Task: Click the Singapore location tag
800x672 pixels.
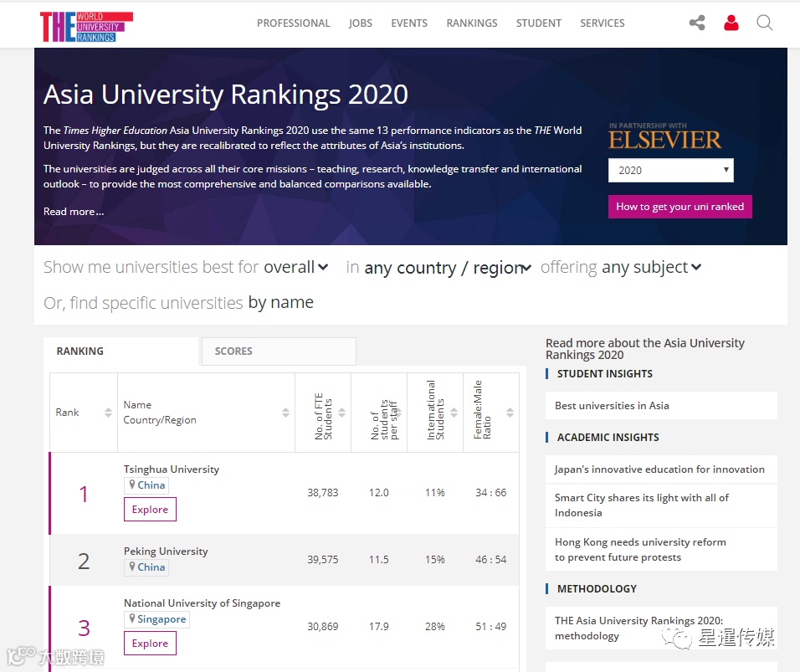Action: point(156,619)
